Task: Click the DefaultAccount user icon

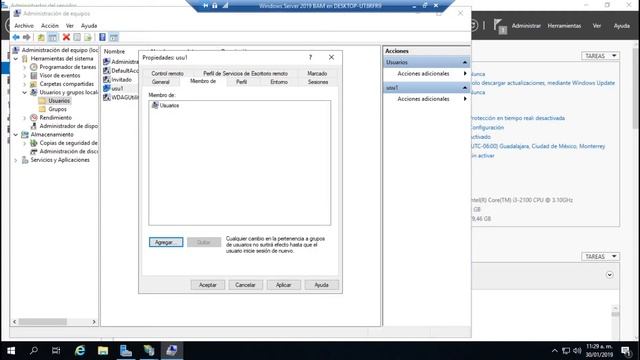Action: (107, 71)
